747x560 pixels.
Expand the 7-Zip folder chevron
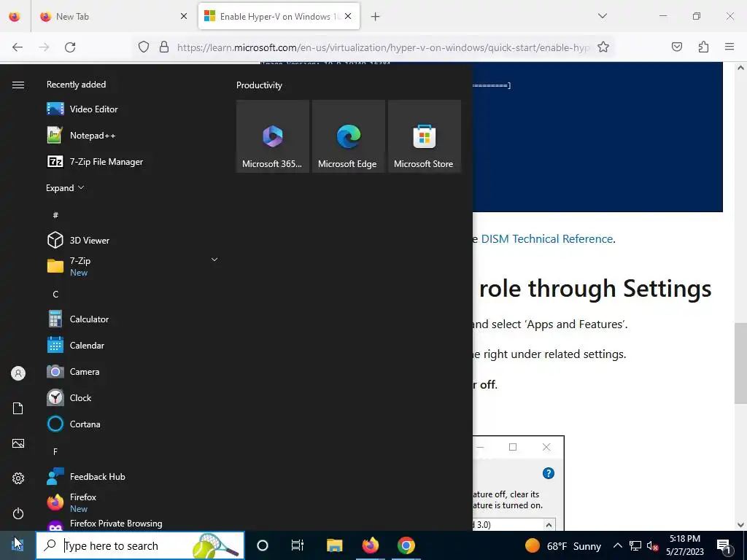[x=214, y=260]
